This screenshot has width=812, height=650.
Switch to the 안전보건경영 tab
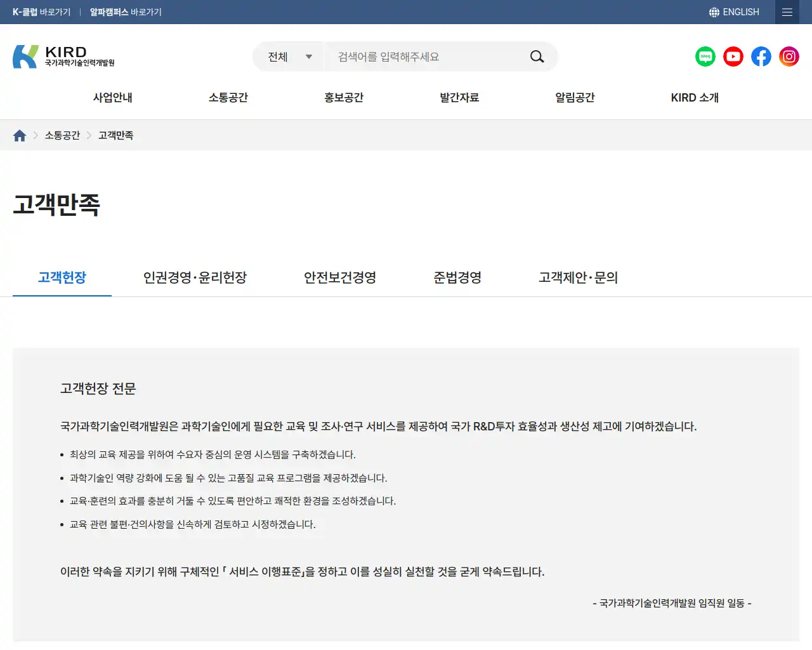pyautogui.click(x=340, y=277)
